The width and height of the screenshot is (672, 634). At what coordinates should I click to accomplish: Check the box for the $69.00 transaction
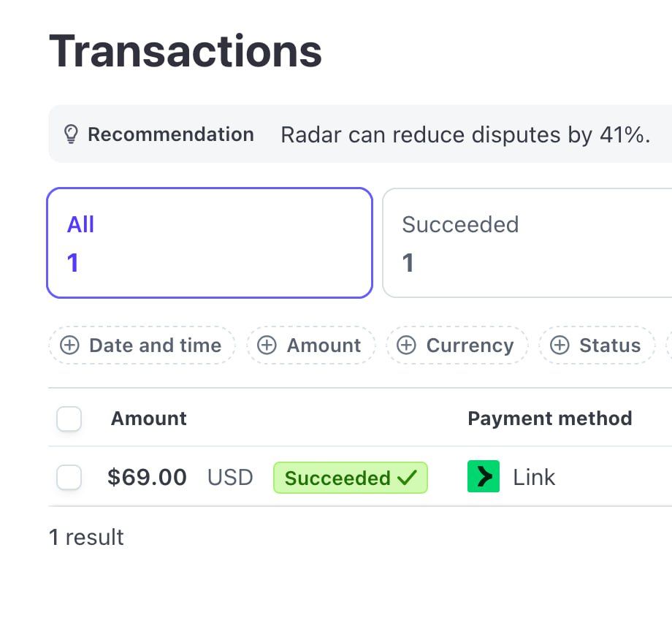coord(69,478)
